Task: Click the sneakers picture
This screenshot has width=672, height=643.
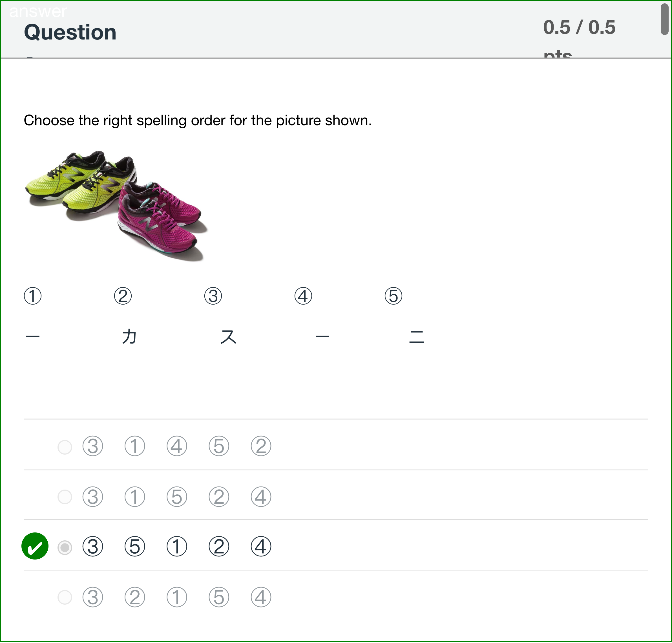Action: coord(116,202)
